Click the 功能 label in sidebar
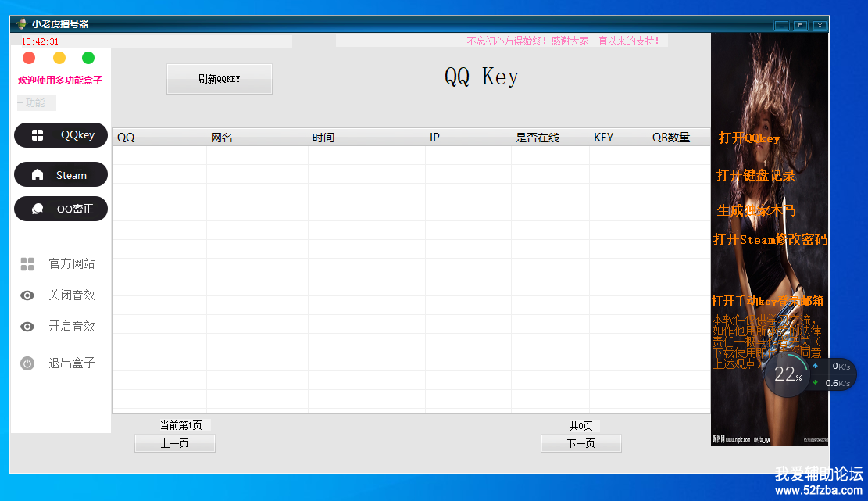 [x=36, y=103]
